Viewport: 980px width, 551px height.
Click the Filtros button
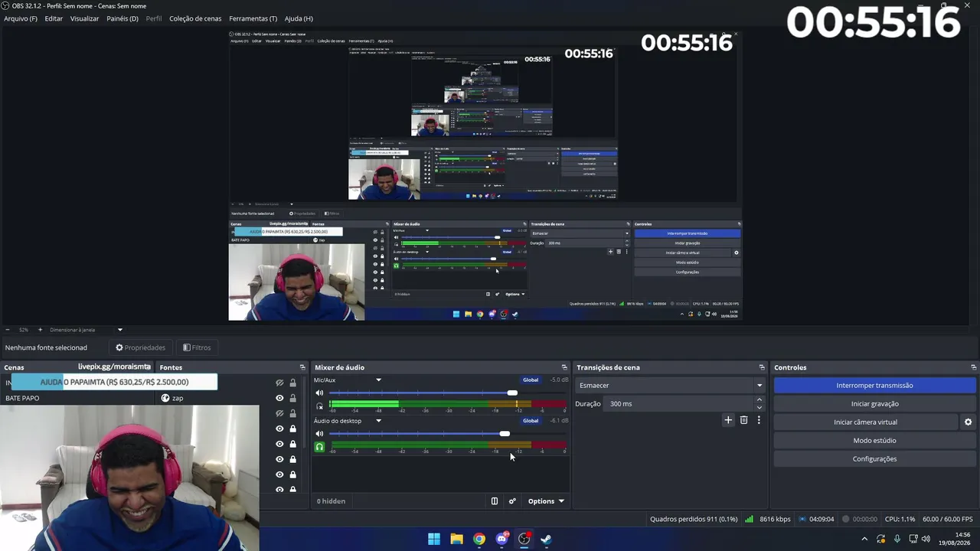tap(197, 347)
